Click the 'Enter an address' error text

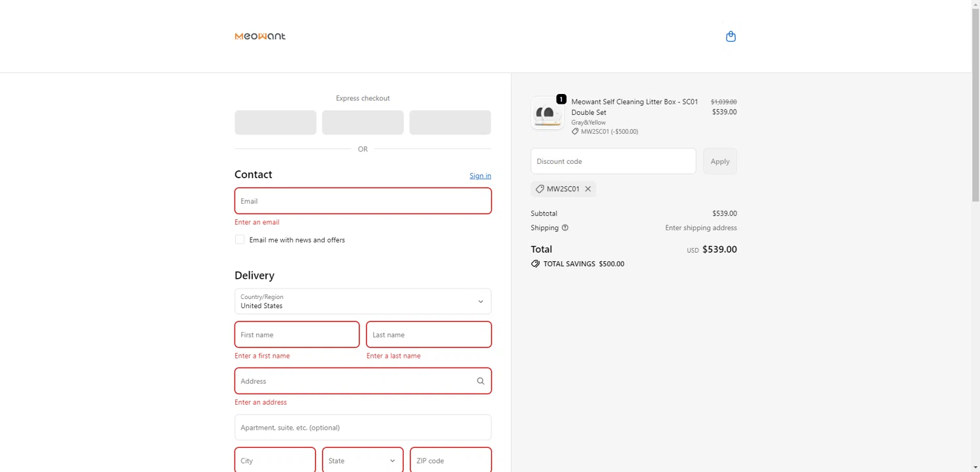click(x=261, y=403)
